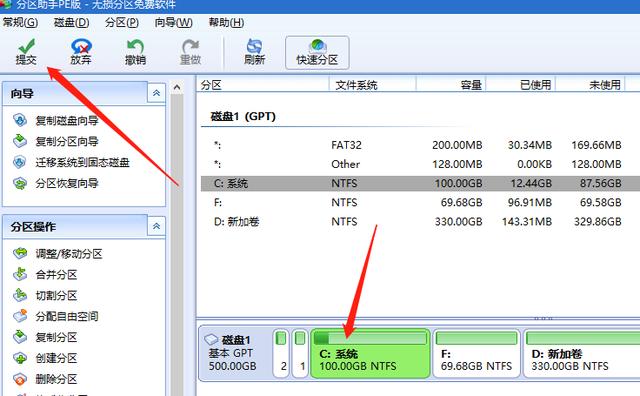Image resolution: width=640 pixels, height=396 pixels.
Task: Click the 切割分区 icon
Action: [x=20, y=295]
